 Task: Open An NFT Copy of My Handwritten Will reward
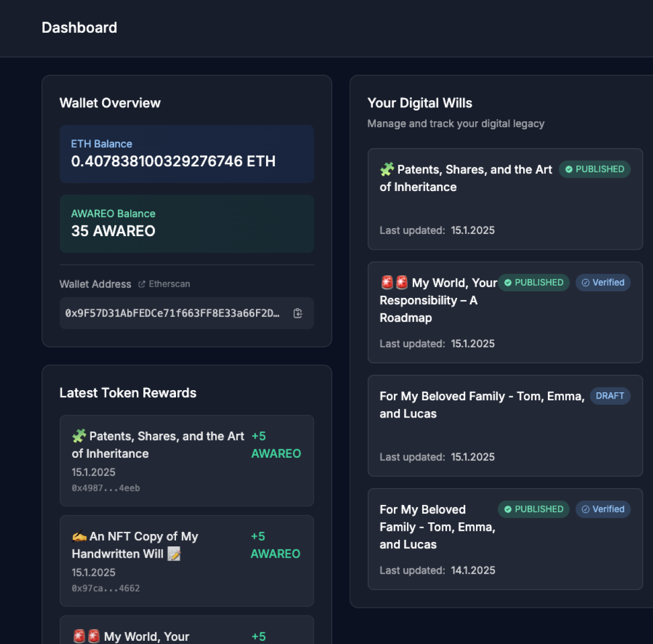click(187, 561)
